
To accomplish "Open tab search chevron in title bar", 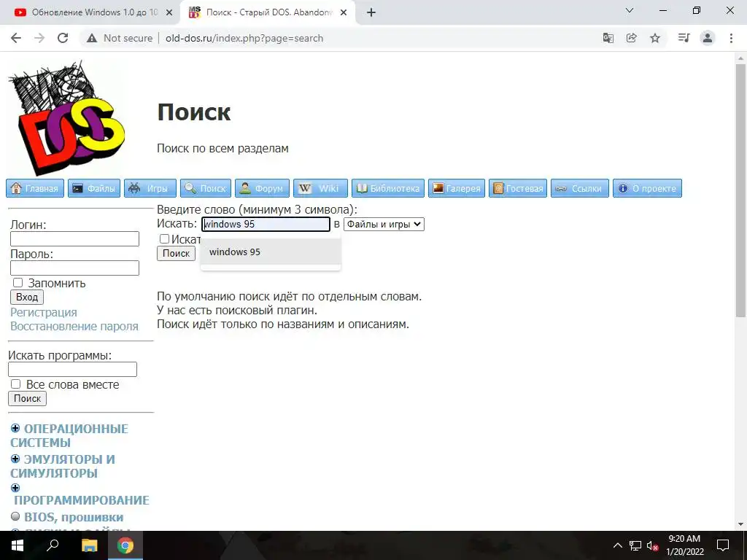I will click(630, 10).
